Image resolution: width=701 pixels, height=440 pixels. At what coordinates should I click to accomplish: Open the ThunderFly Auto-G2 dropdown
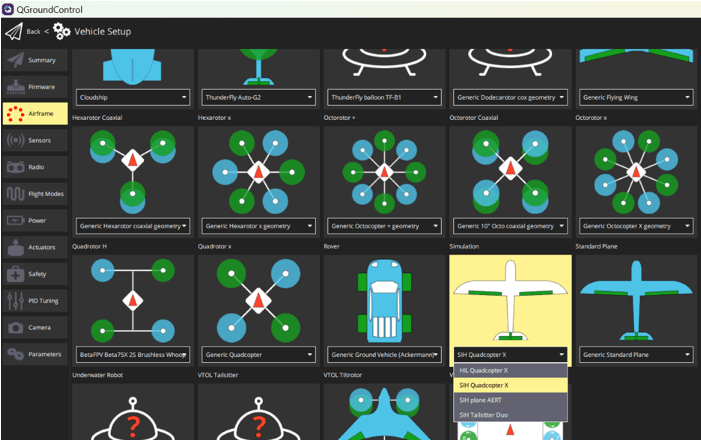click(x=258, y=97)
